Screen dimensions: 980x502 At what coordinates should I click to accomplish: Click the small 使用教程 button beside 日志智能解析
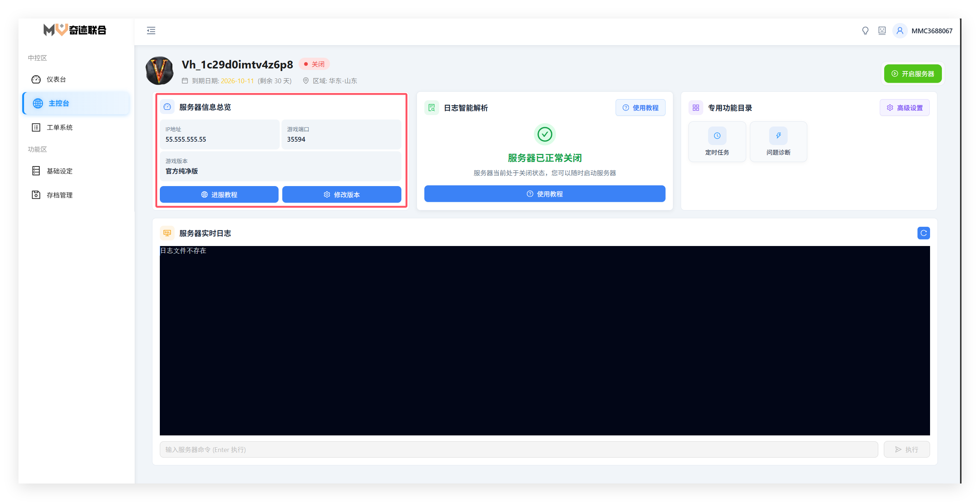click(x=640, y=108)
